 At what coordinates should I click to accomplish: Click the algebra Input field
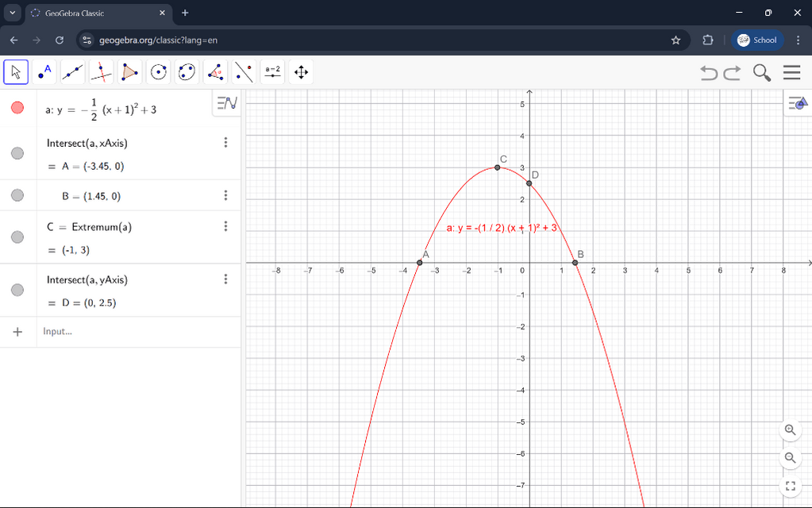click(x=135, y=331)
